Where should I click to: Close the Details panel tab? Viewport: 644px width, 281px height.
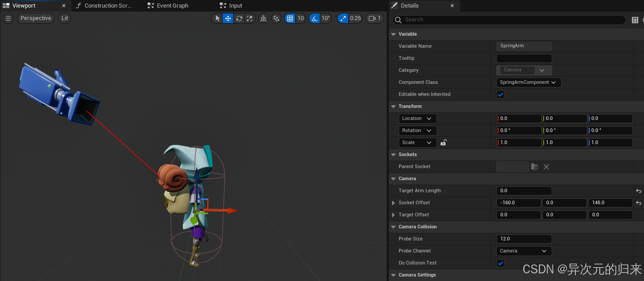coord(452,6)
